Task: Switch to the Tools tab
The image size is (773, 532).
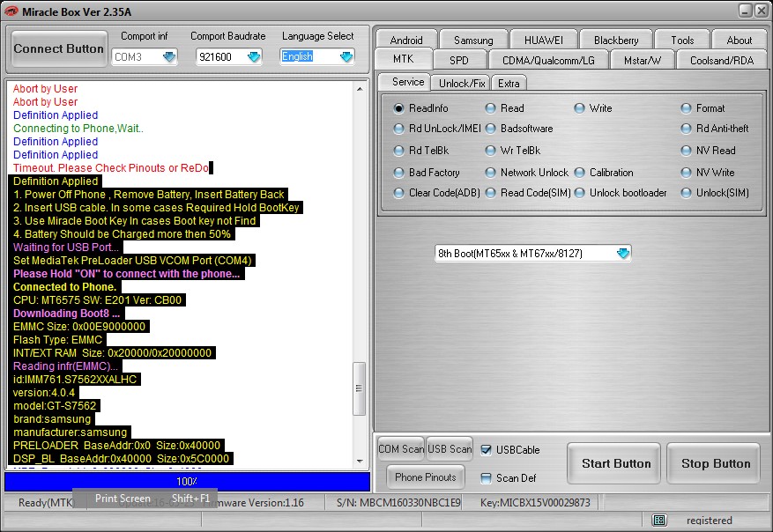Action: (x=682, y=40)
